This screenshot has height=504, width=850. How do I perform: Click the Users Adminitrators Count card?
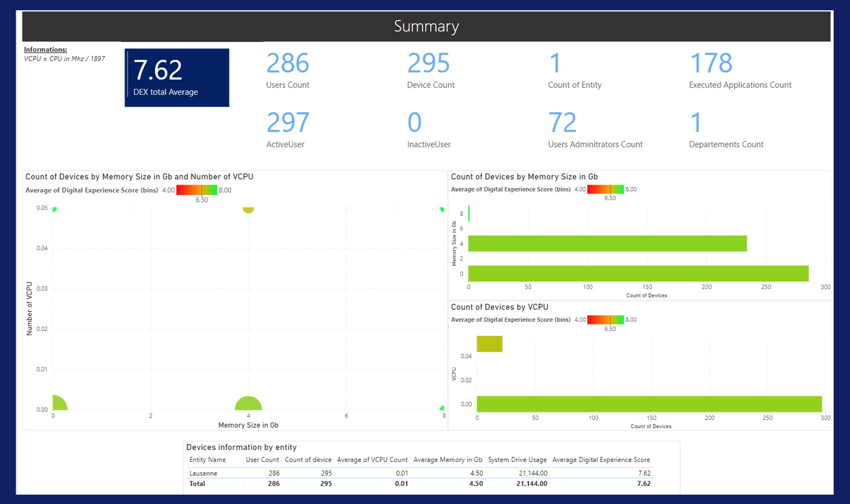point(595,130)
